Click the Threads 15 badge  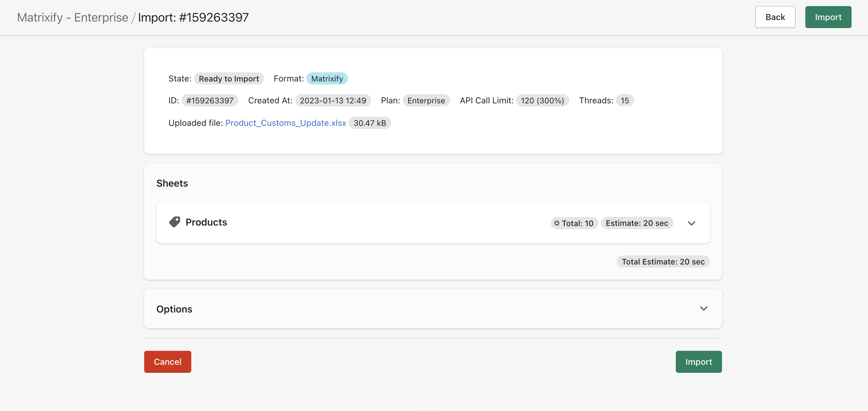(624, 100)
